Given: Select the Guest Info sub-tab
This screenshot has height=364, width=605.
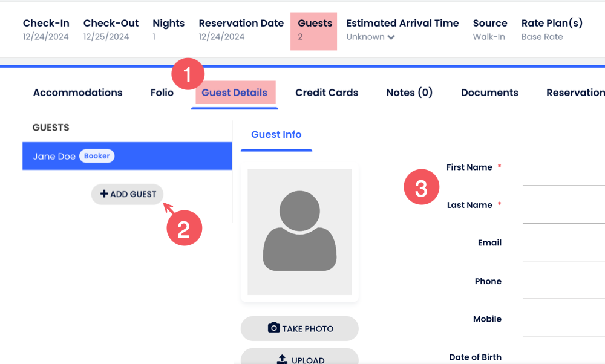Looking at the screenshot, I should 276,135.
